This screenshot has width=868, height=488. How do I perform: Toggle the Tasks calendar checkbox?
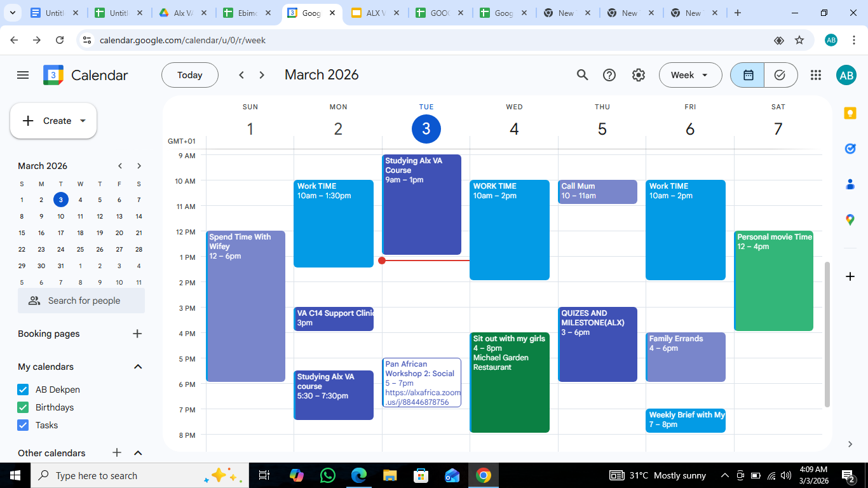pos(24,425)
